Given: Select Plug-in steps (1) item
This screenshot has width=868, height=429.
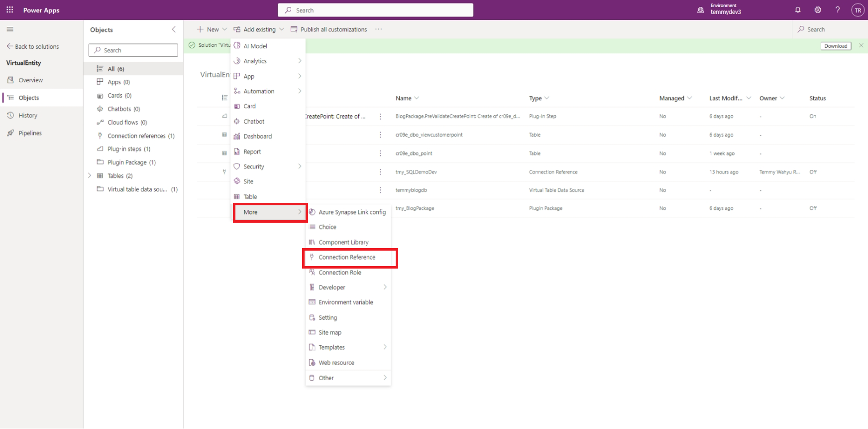Looking at the screenshot, I should pyautogui.click(x=133, y=149).
